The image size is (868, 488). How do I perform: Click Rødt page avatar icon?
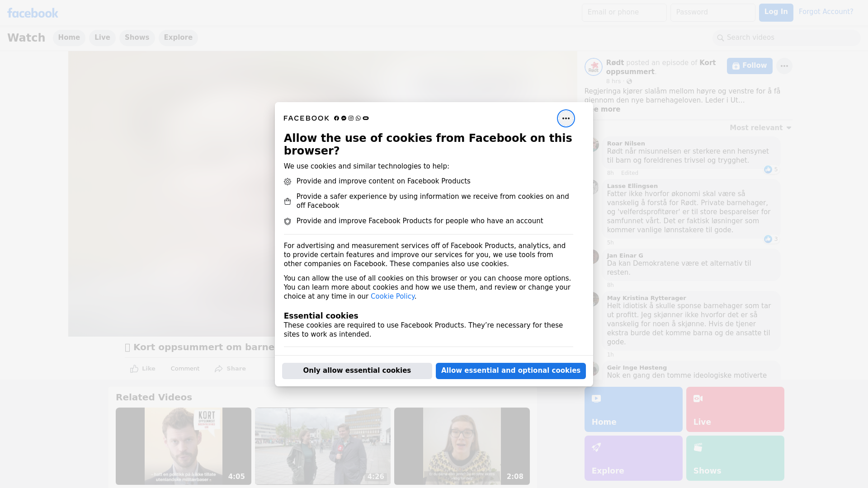(593, 67)
